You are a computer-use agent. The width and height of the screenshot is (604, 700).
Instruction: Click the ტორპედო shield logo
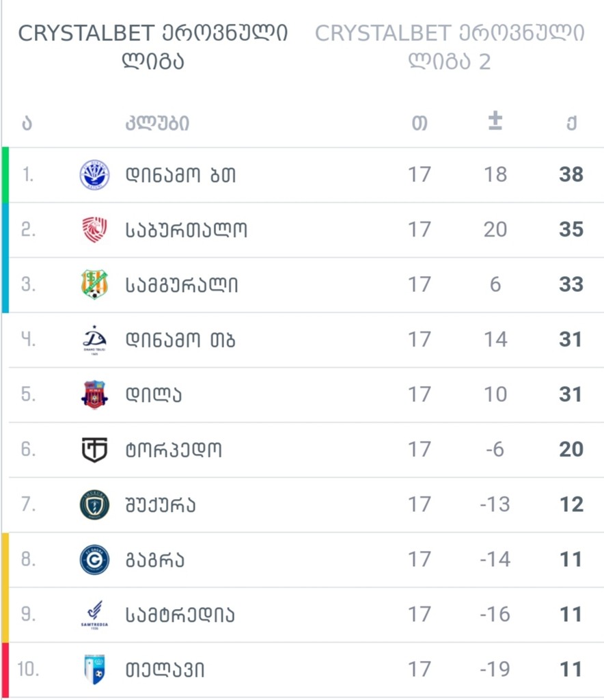[x=94, y=450]
